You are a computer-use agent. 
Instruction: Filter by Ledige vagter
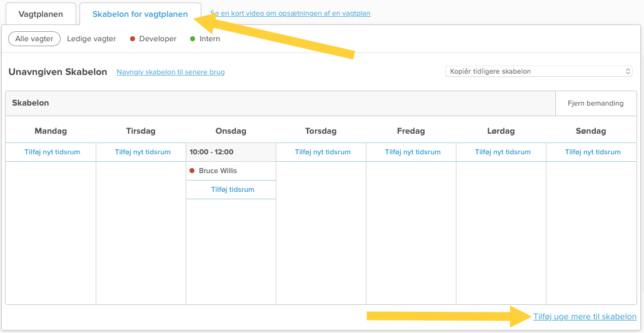[x=91, y=39]
